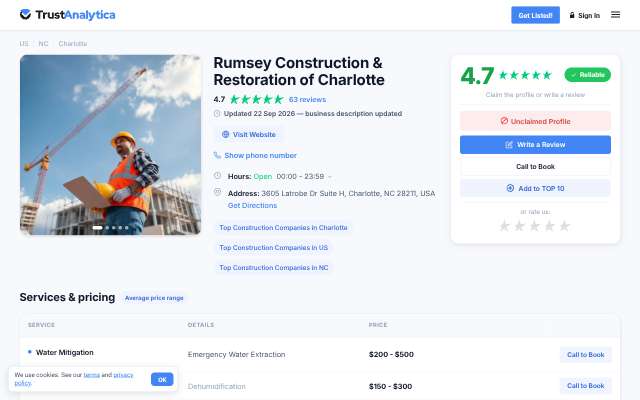The width and height of the screenshot is (640, 400).
Task: Rate two stars under 'or rate us'
Action: pyautogui.click(x=519, y=226)
